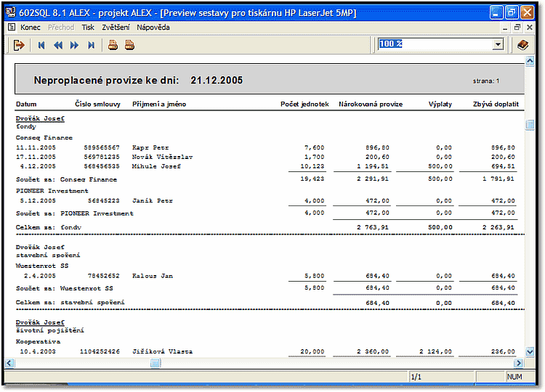Open the Tisk menu

click(88, 28)
